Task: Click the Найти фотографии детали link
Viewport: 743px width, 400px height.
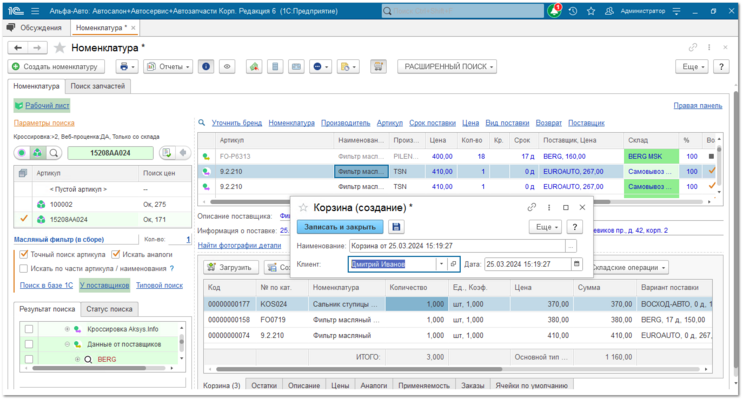Action: (239, 245)
